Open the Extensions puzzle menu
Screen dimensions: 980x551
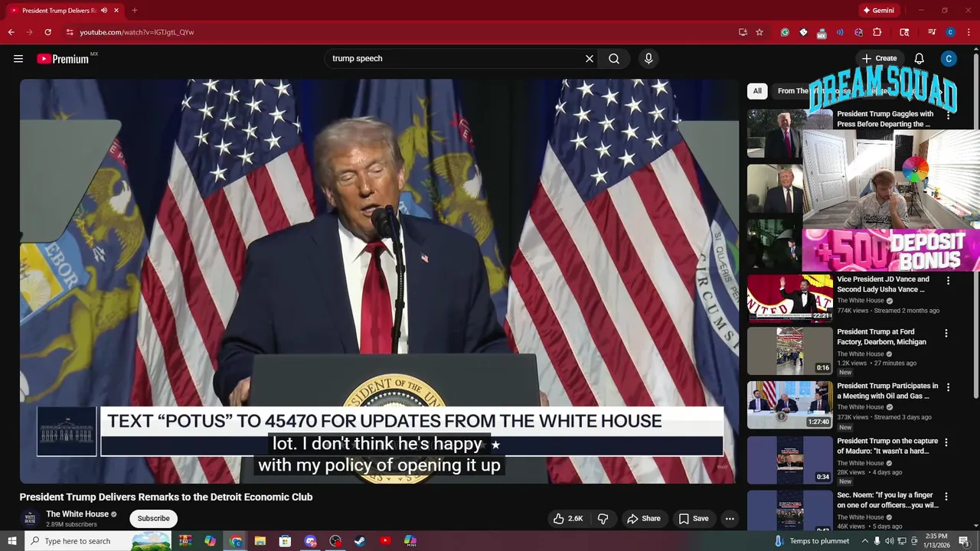[877, 32]
